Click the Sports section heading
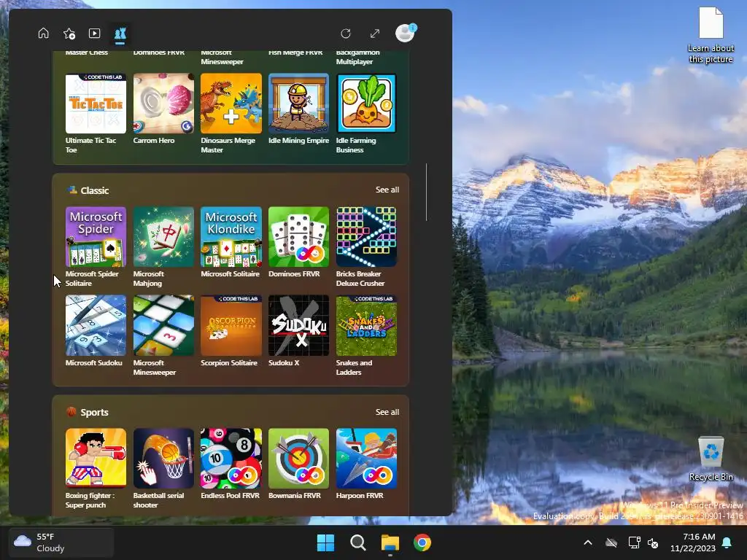The width and height of the screenshot is (747, 560). (94, 413)
